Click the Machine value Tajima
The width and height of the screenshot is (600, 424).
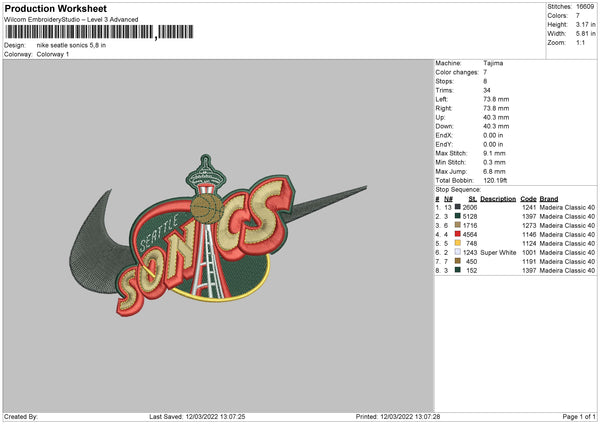(x=493, y=63)
